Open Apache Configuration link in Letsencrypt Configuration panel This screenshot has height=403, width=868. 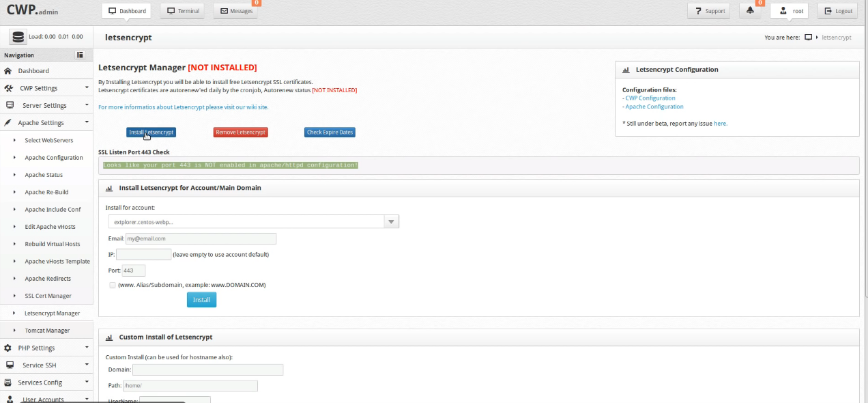(654, 107)
